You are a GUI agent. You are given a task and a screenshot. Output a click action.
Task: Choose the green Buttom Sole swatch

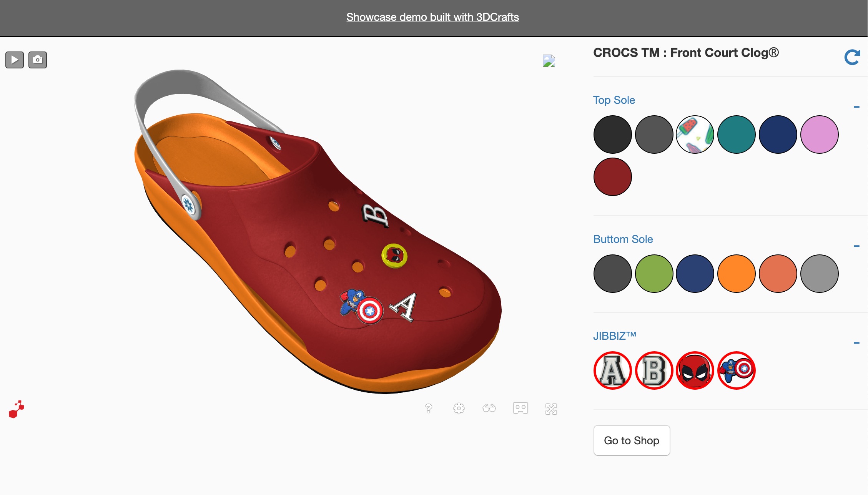click(654, 274)
